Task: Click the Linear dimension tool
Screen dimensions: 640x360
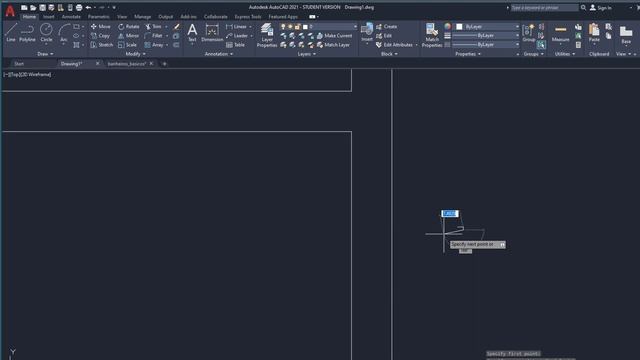Action: [236, 27]
